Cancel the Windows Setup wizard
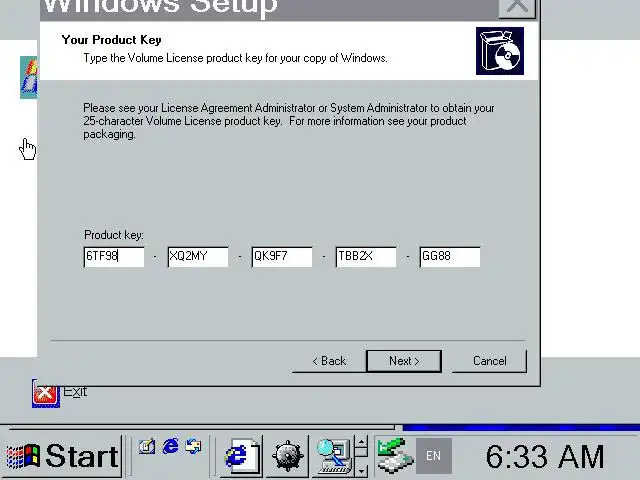Viewport: 640px width, 480px height. pyautogui.click(x=489, y=361)
